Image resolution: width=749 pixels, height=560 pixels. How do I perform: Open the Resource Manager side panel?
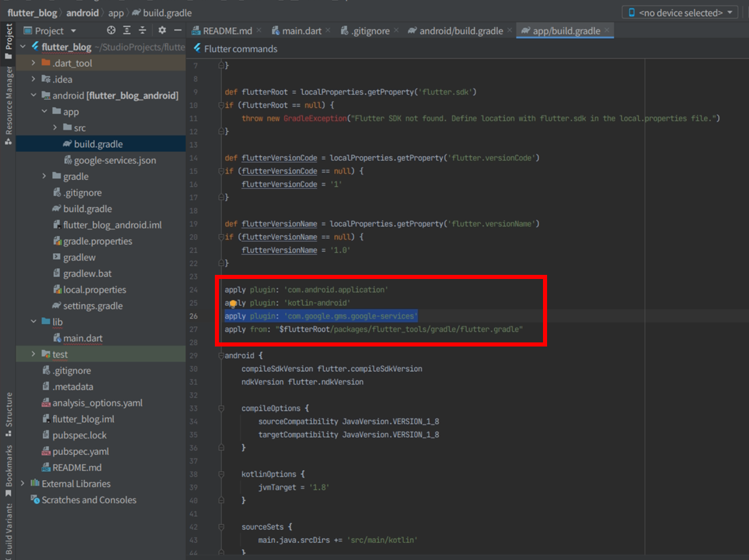pos(9,102)
